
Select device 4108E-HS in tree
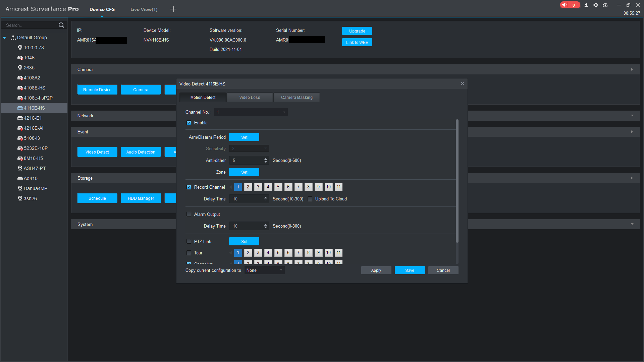point(34,88)
